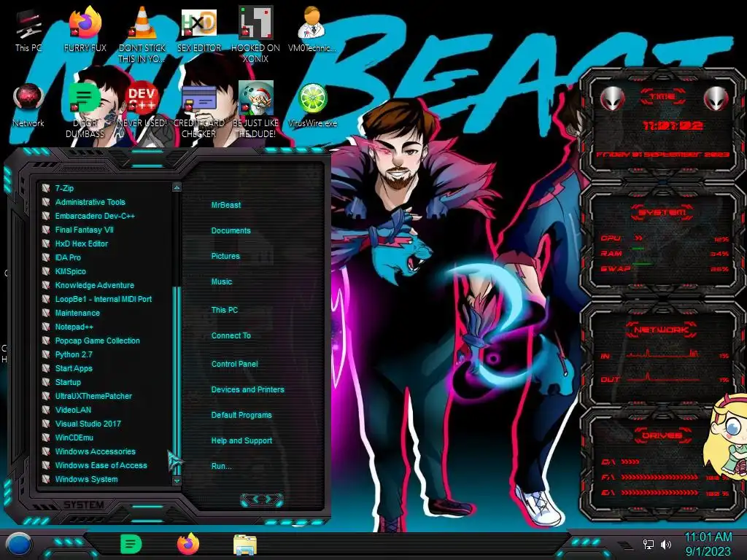
Task: Open Default Programs
Action: pos(241,415)
